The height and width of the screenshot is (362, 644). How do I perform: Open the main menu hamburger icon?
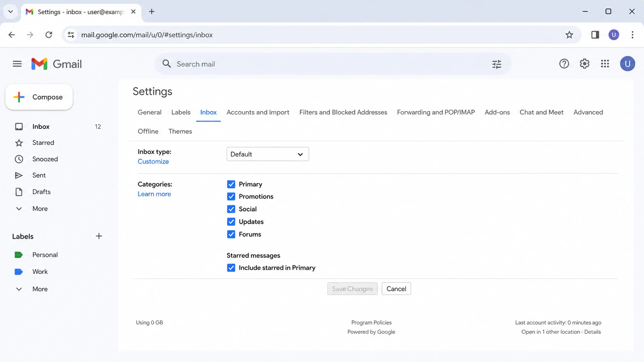pyautogui.click(x=17, y=64)
